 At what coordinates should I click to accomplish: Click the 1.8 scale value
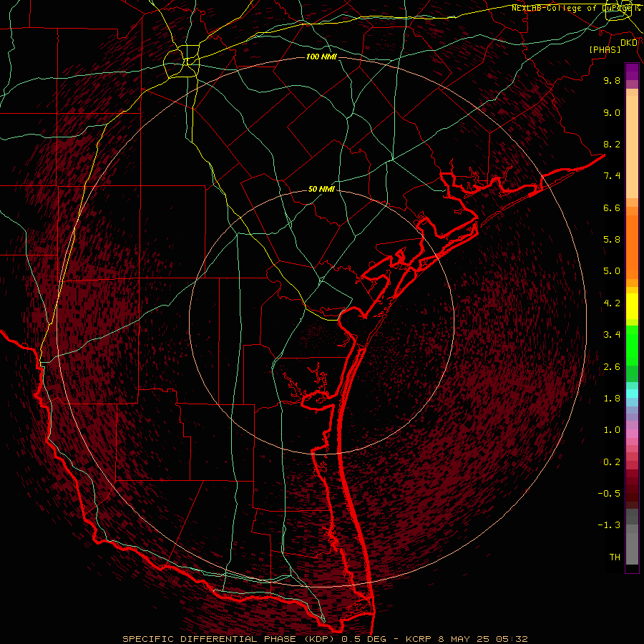point(612,399)
